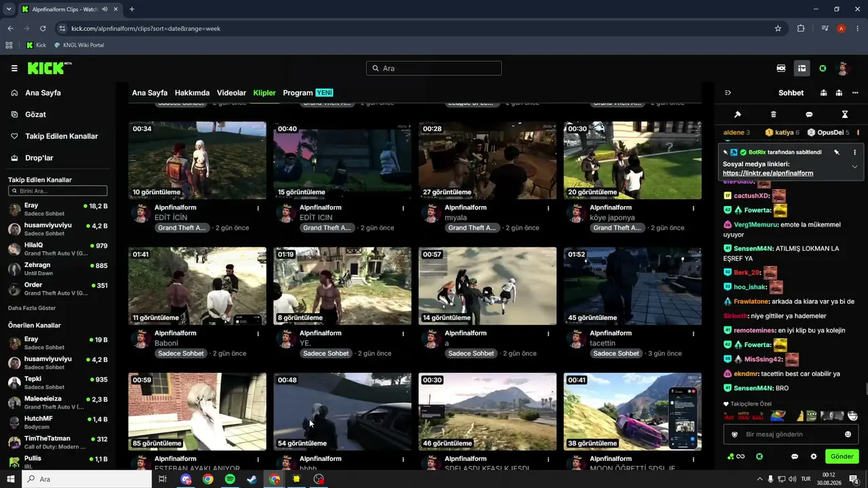Viewport: 868px width, 488px height.
Task: Click the green channel points icon
Action: coord(736,457)
